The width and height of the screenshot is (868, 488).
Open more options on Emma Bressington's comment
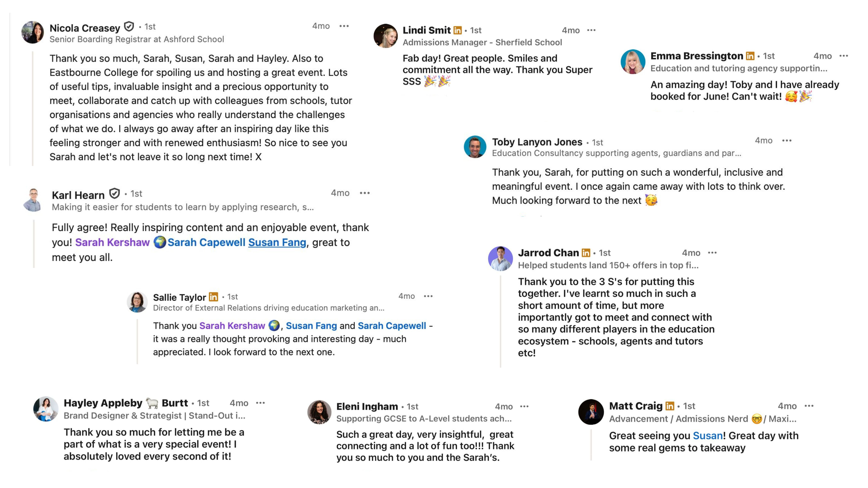843,56
